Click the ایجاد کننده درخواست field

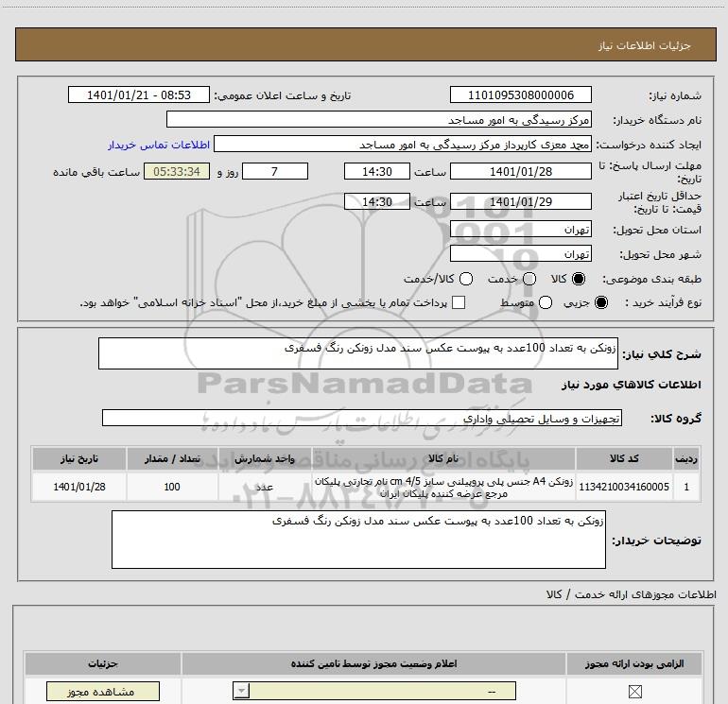click(403, 145)
